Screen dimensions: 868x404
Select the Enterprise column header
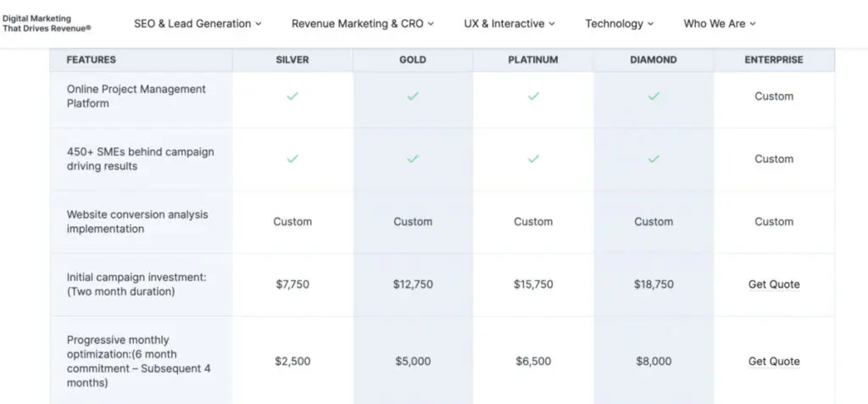[x=774, y=60]
